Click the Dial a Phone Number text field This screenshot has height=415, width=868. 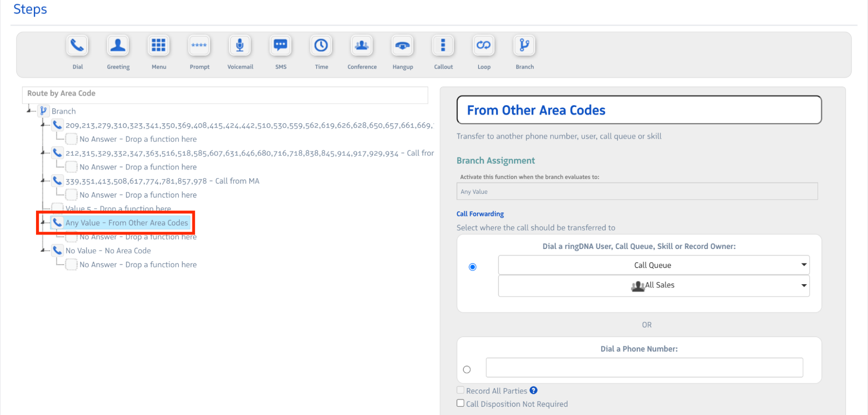[x=644, y=368]
